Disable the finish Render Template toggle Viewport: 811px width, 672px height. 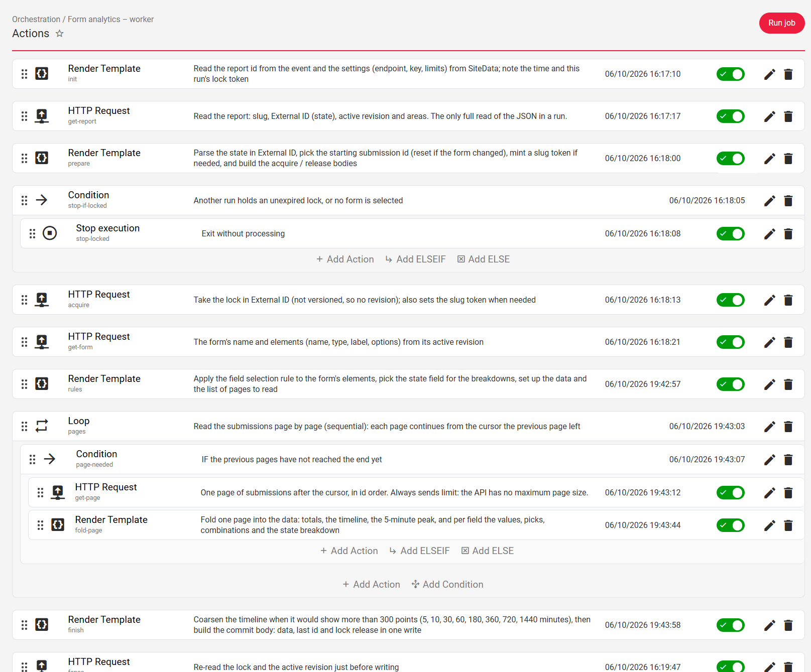point(730,625)
